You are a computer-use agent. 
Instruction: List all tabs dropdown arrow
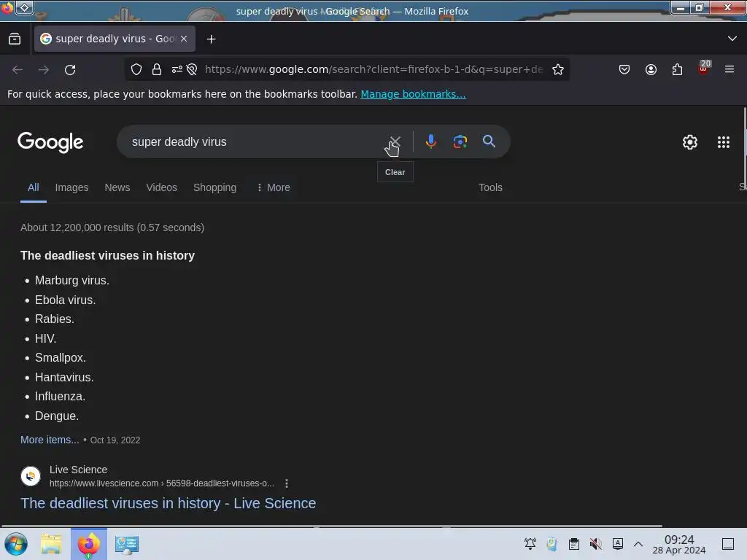point(732,38)
